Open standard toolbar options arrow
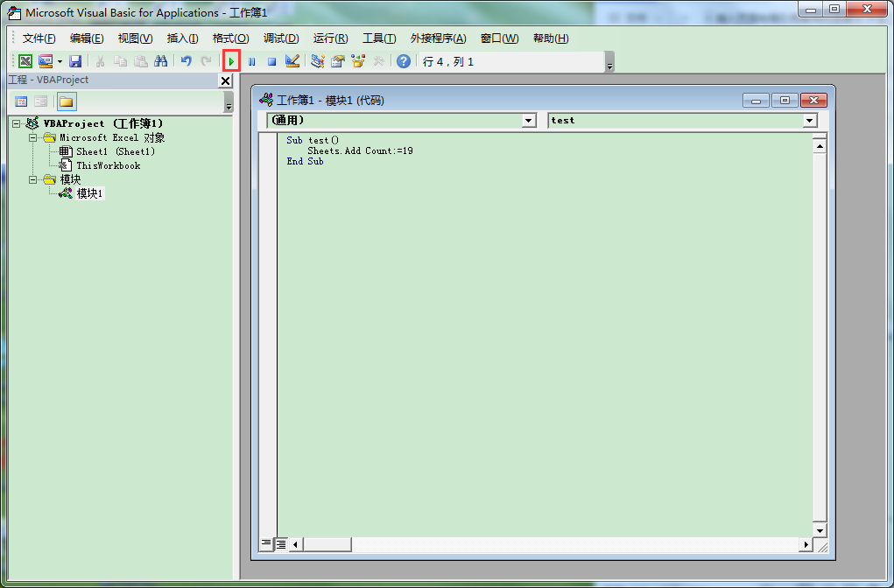Screen dimensions: 894x588 (609, 62)
